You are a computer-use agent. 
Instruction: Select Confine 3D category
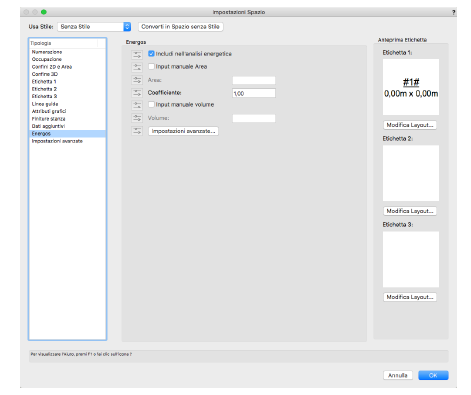tap(67, 74)
